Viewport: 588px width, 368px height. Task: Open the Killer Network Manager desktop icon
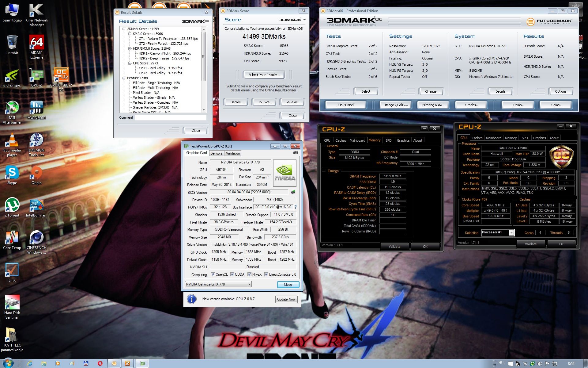pyautogui.click(x=36, y=15)
